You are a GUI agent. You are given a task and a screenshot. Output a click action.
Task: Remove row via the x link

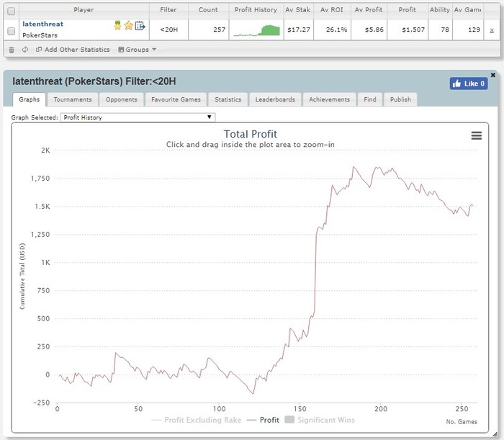pos(492,30)
